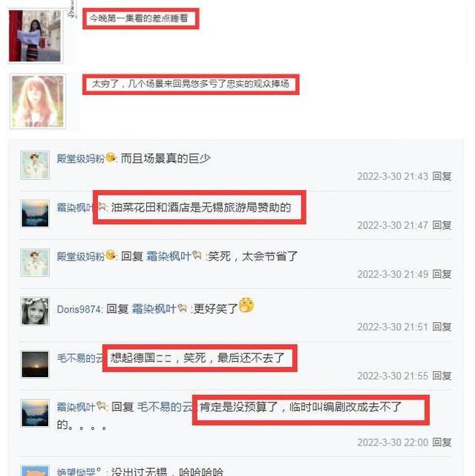
Task: Open 殿堂级妈粉 username on first comment
Action: 81,158
